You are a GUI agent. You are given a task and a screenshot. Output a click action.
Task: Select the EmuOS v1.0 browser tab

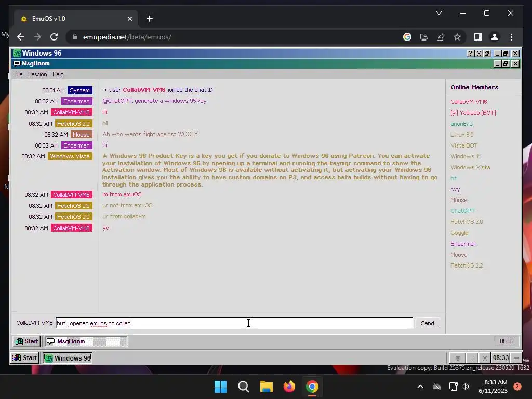[76, 19]
